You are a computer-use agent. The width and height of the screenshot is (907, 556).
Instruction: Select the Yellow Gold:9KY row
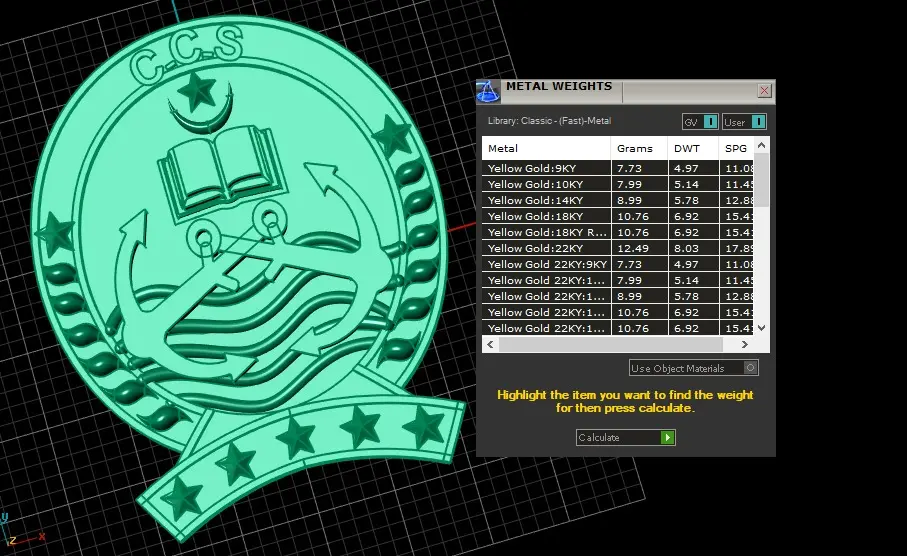tap(617, 168)
